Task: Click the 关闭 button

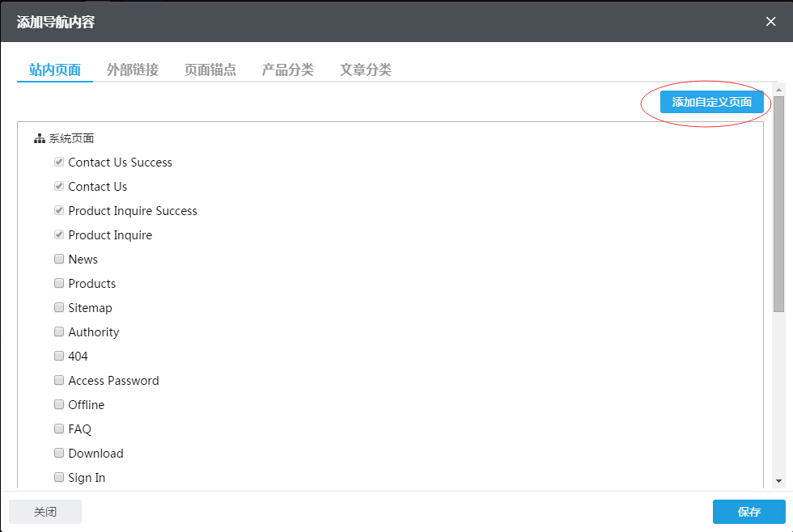Action: [x=45, y=512]
